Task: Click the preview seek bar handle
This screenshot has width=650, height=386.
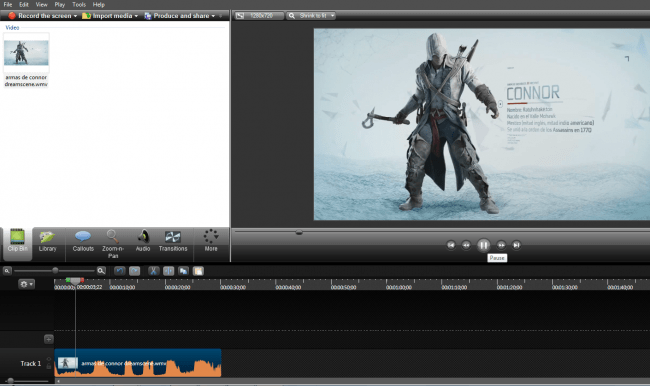Action: pyautogui.click(x=299, y=232)
